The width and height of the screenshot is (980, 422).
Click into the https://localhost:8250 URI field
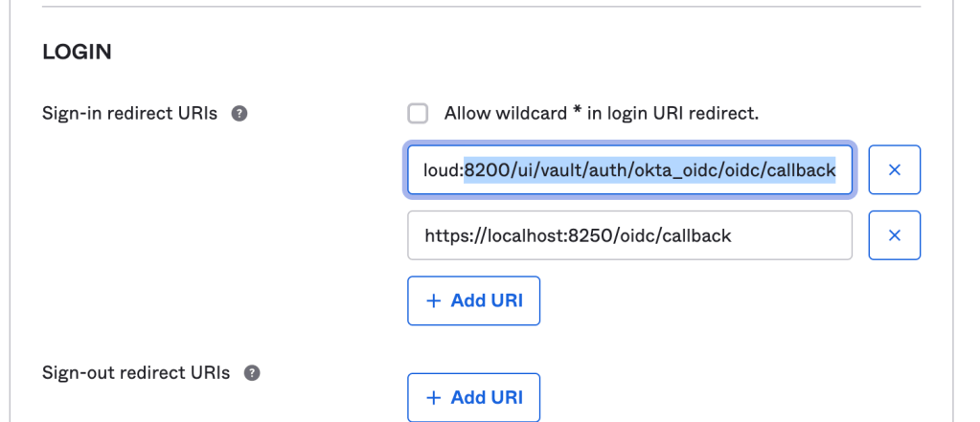coord(629,235)
